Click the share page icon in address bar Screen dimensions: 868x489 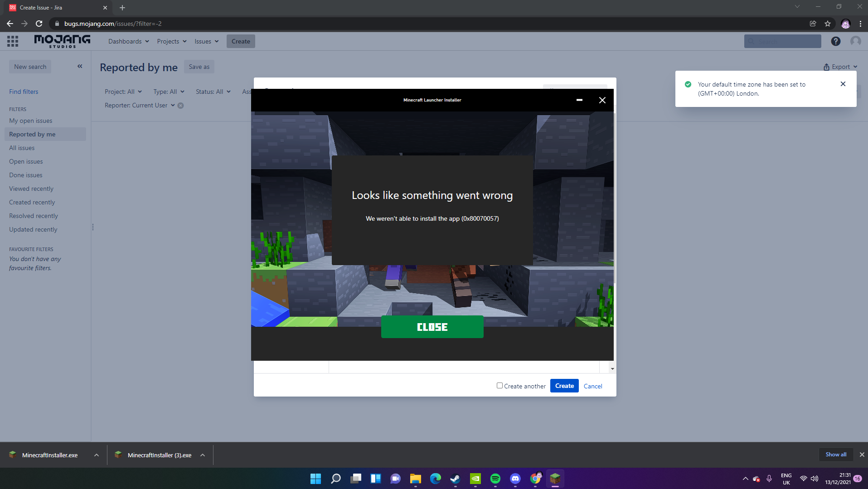click(x=813, y=24)
